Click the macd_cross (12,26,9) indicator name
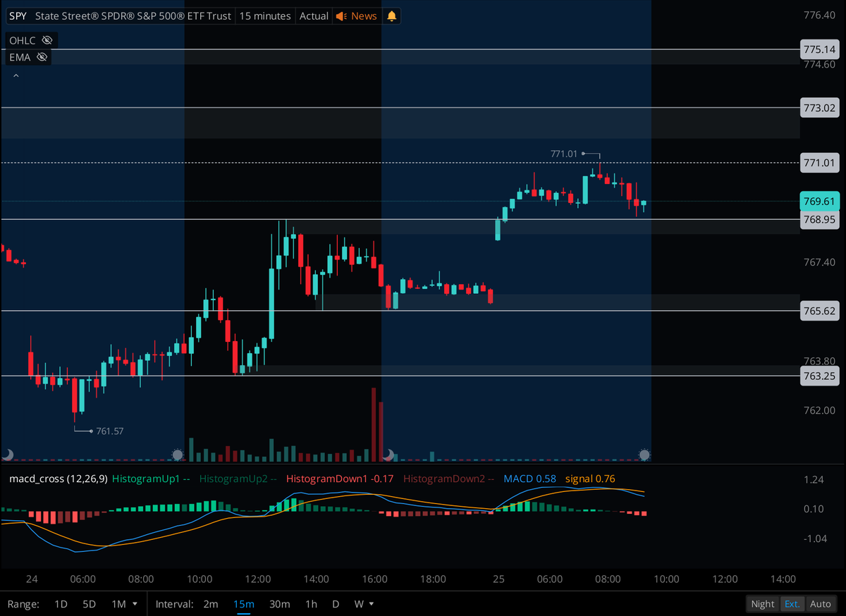This screenshot has width=846, height=616. tap(58, 479)
